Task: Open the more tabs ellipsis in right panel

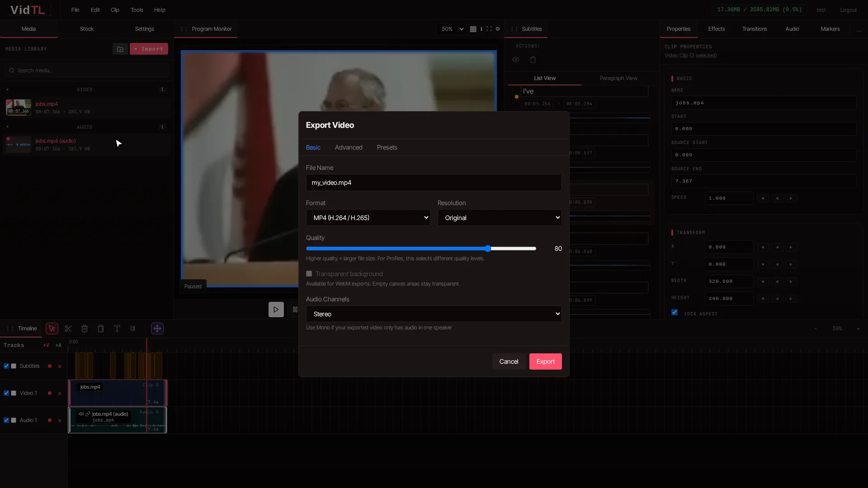Action: [859, 30]
